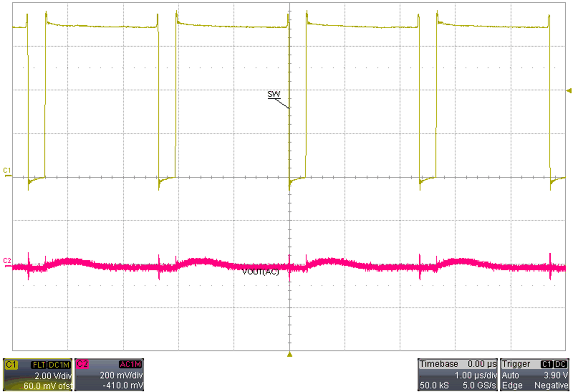
Task: Click the 50.0 kS memory value
Action: [434, 385]
